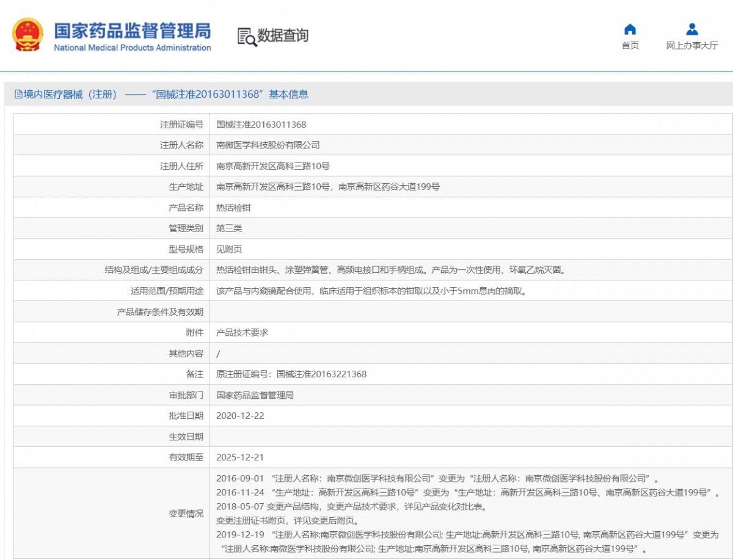733x560 pixels.
Task: Click the 国家药品监督管理局 site title
Action: pyautogui.click(x=132, y=30)
